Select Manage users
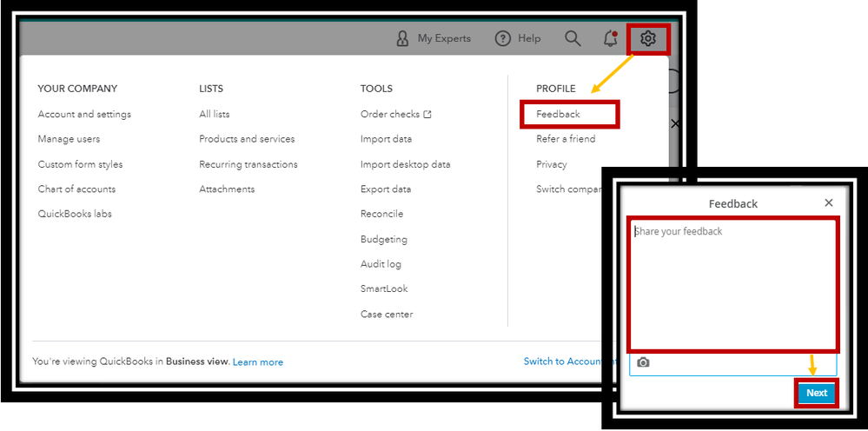This screenshot has height=431, width=868. click(x=69, y=139)
